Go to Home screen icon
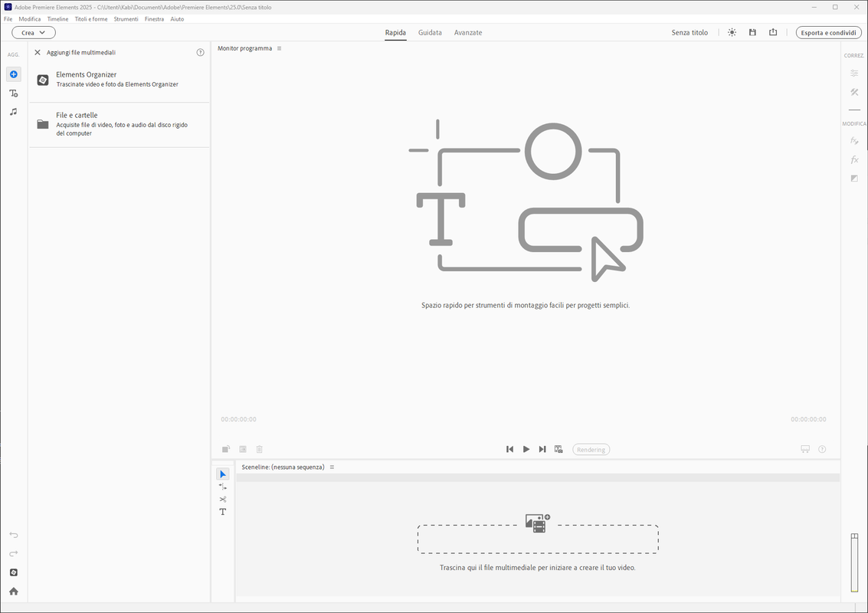The height and width of the screenshot is (613, 868). click(14, 592)
